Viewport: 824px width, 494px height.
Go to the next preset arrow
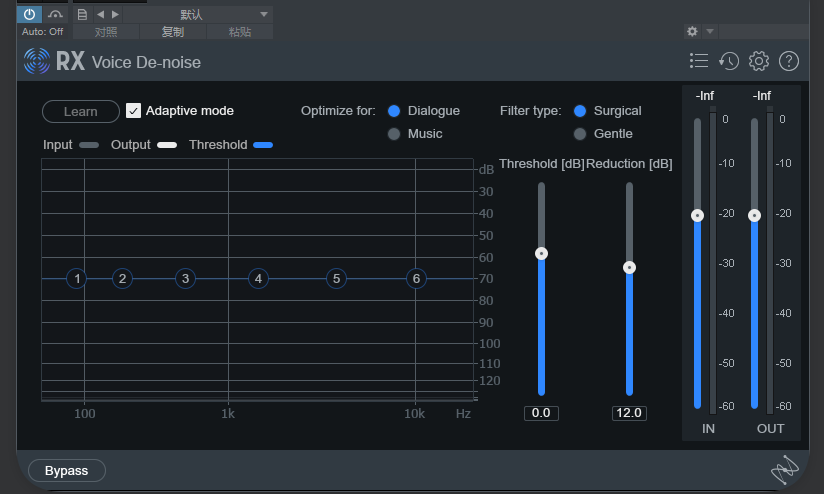[x=115, y=14]
